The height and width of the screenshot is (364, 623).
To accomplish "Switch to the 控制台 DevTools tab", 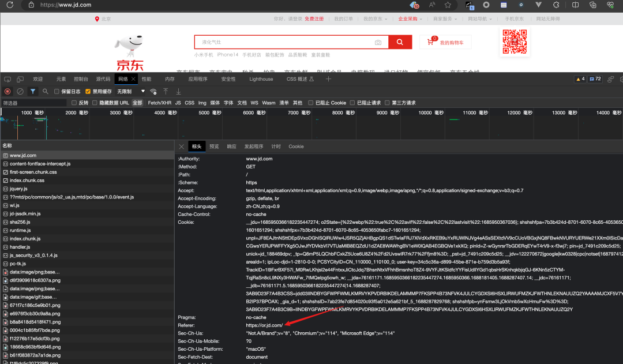I will [81, 79].
